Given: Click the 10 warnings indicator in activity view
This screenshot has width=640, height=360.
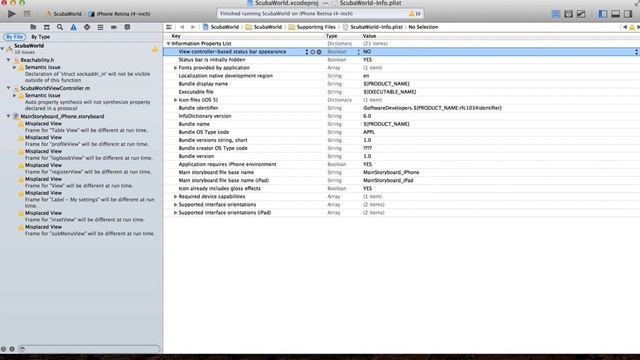Looking at the screenshot, I should coord(414,13).
